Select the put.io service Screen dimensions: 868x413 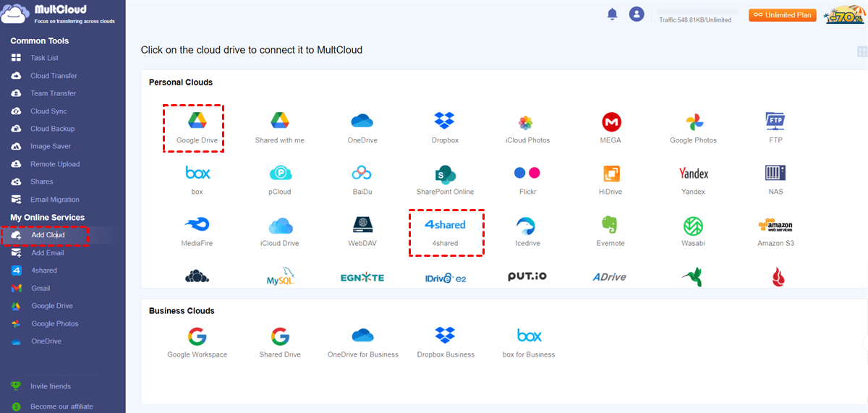[x=527, y=276]
